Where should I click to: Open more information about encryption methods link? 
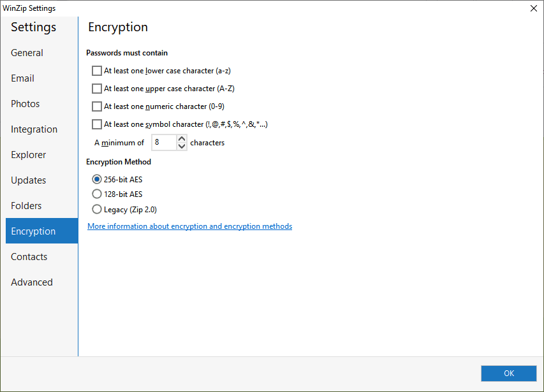click(189, 226)
